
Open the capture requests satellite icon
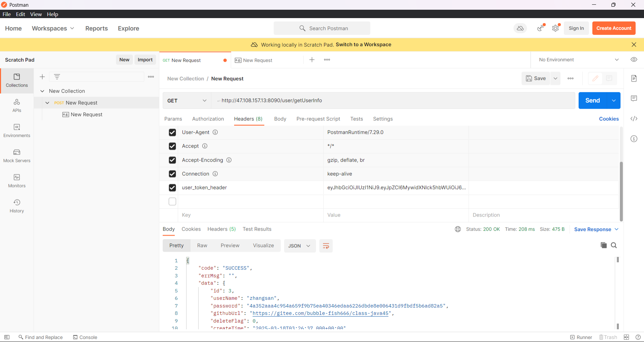pyautogui.click(x=541, y=28)
